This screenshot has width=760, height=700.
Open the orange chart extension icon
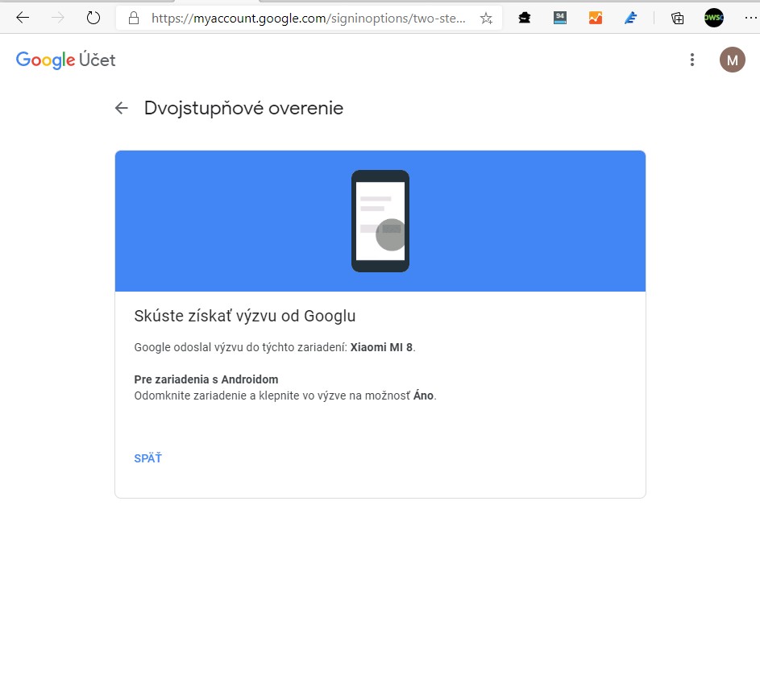click(x=596, y=19)
